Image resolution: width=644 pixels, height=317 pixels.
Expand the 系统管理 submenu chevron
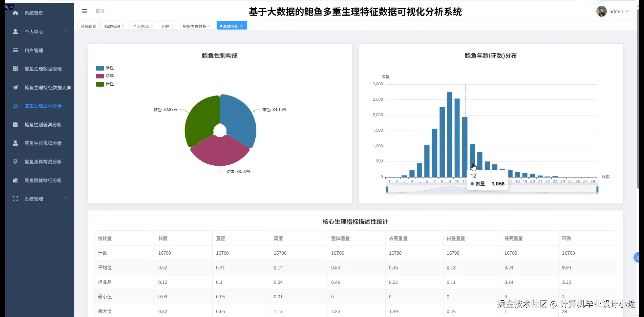66,198
